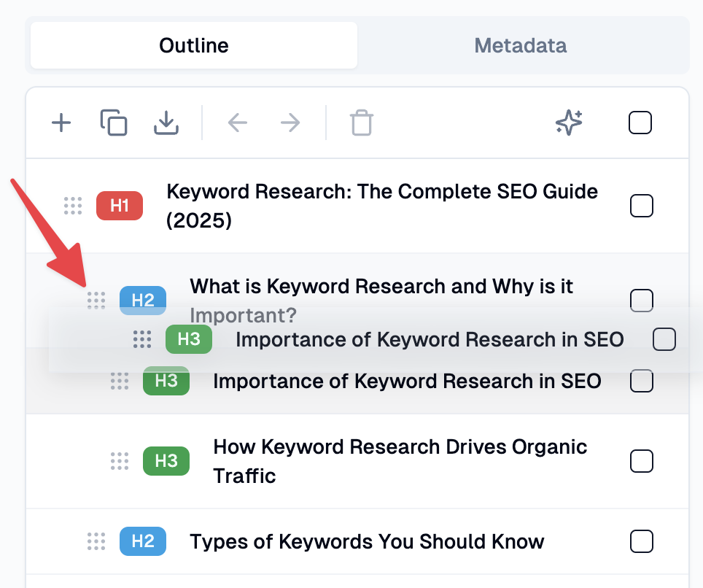703x588 pixels.
Task: Toggle the select-all checkbox in toolbar
Action: click(640, 123)
